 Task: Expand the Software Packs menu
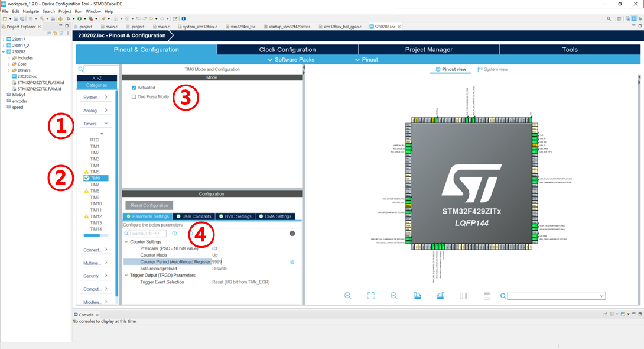(291, 60)
